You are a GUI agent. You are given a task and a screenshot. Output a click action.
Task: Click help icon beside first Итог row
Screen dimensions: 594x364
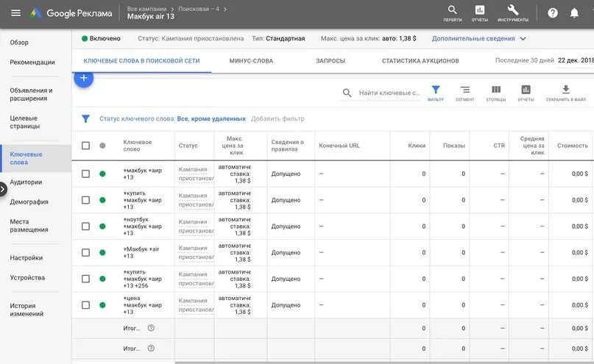pos(151,328)
